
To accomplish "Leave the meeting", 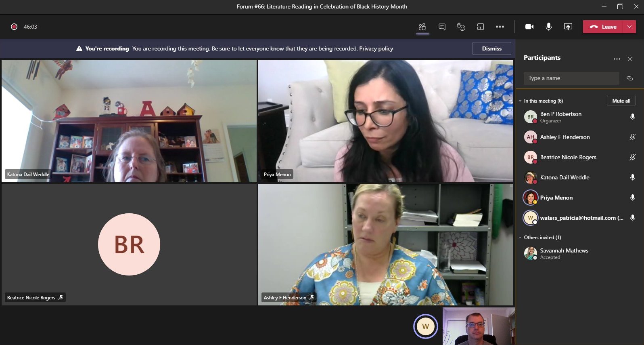I will coord(603,27).
